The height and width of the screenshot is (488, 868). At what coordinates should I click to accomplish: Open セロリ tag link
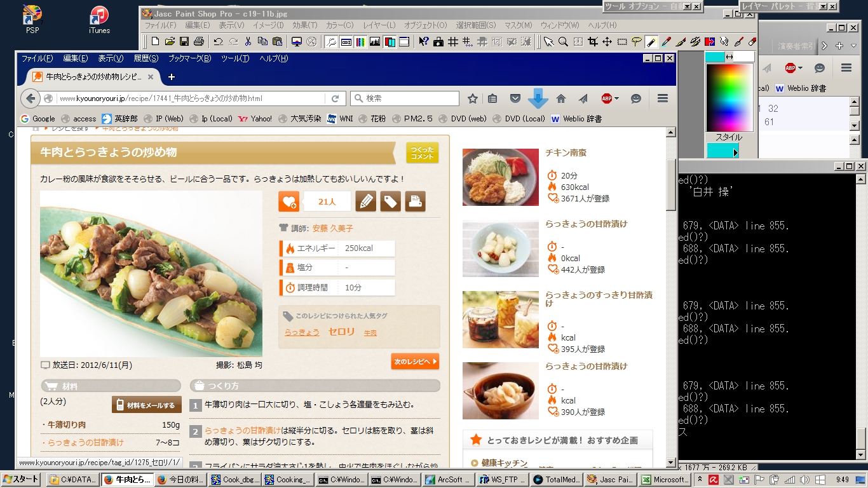(341, 332)
